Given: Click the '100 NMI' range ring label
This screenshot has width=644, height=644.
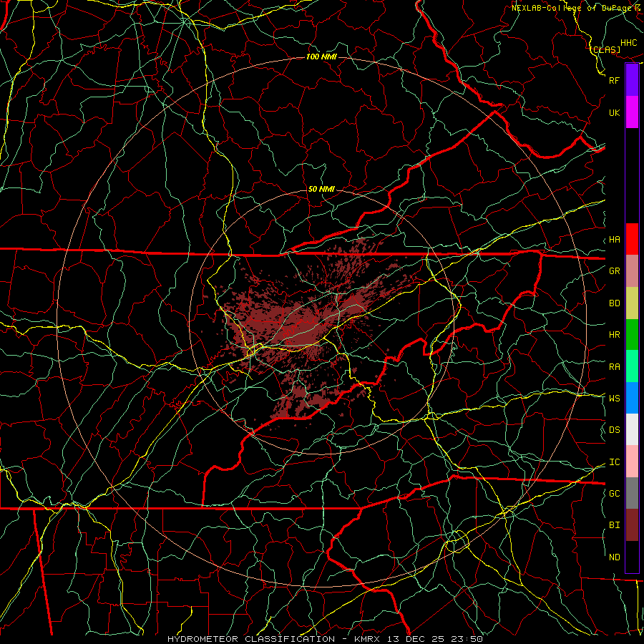Looking at the screenshot, I should tap(321, 57).
